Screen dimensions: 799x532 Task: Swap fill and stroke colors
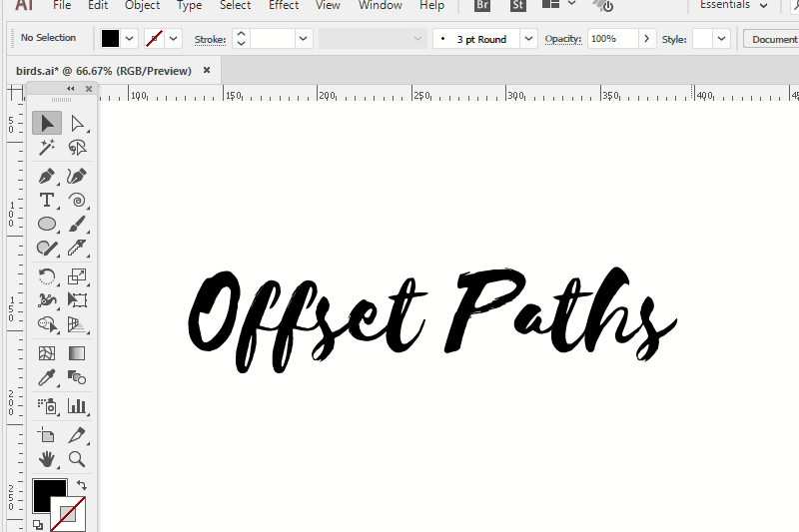coord(81,485)
